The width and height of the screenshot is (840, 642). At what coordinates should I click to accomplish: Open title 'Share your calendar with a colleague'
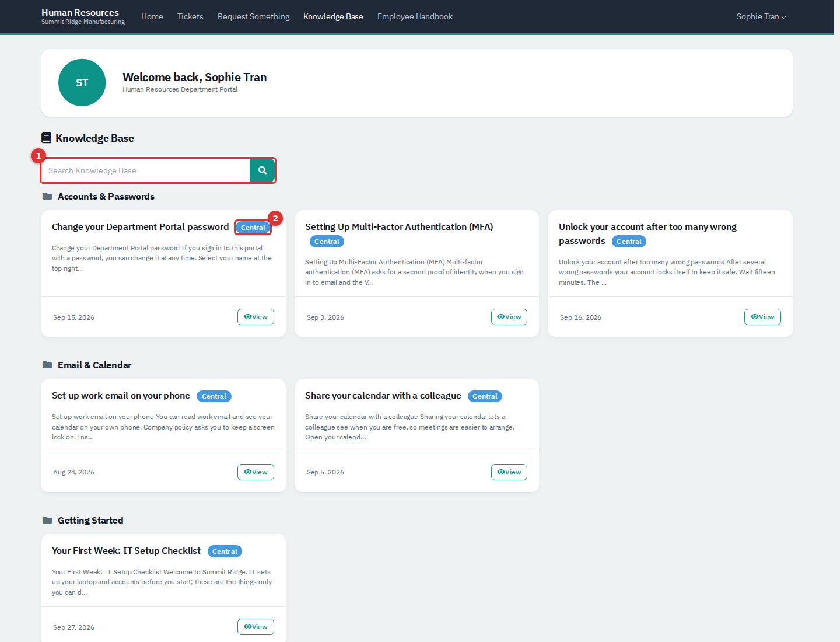pyautogui.click(x=383, y=396)
